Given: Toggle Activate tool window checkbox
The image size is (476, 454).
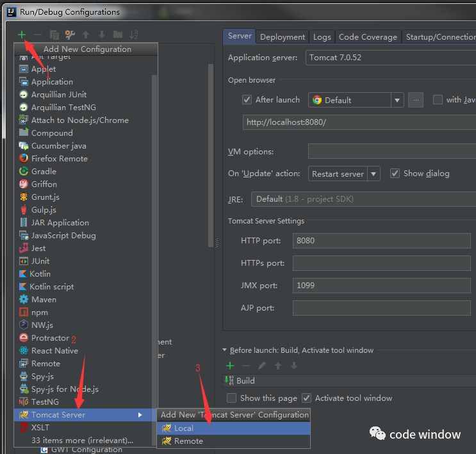Looking at the screenshot, I should tap(306, 398).
